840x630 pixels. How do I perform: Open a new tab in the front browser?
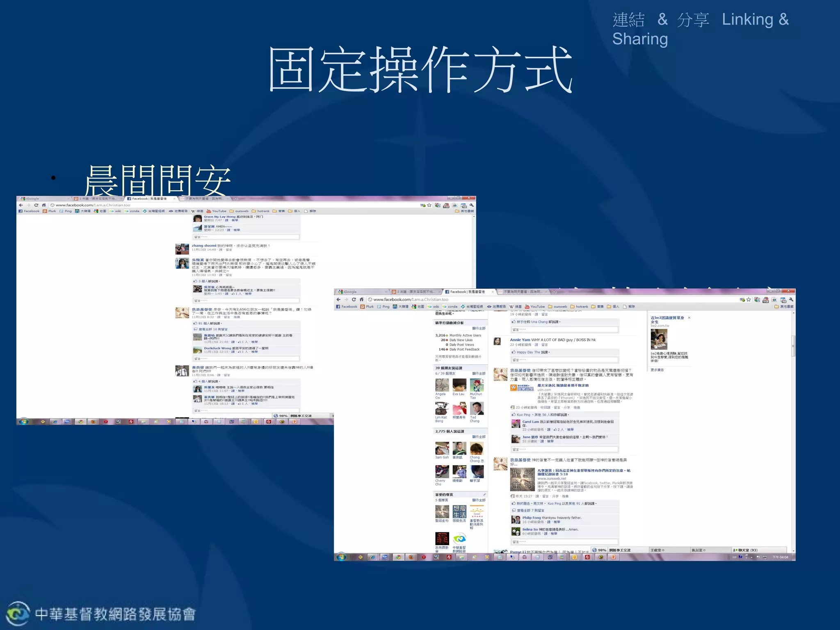pos(554,292)
